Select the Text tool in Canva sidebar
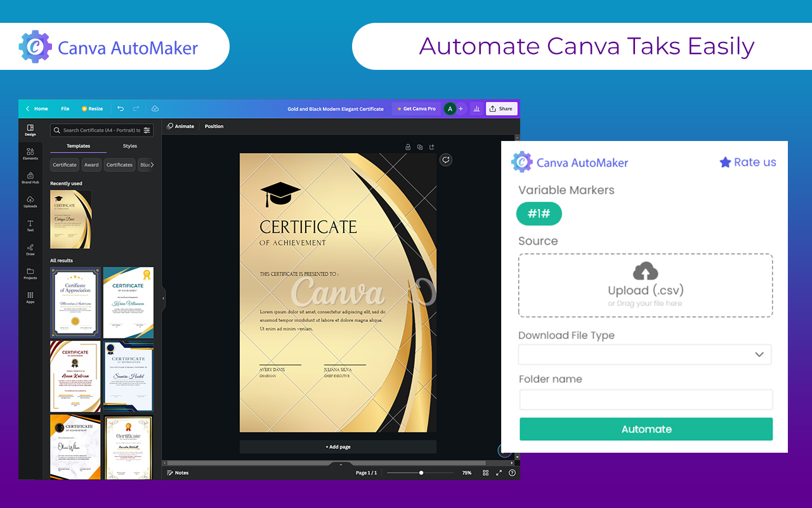This screenshot has width=812, height=508. 30,225
